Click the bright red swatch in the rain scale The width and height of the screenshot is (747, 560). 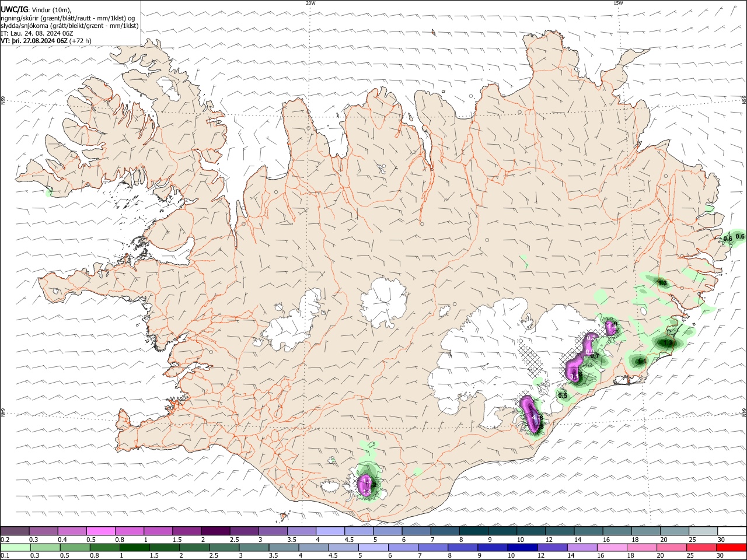pyautogui.click(x=732, y=548)
